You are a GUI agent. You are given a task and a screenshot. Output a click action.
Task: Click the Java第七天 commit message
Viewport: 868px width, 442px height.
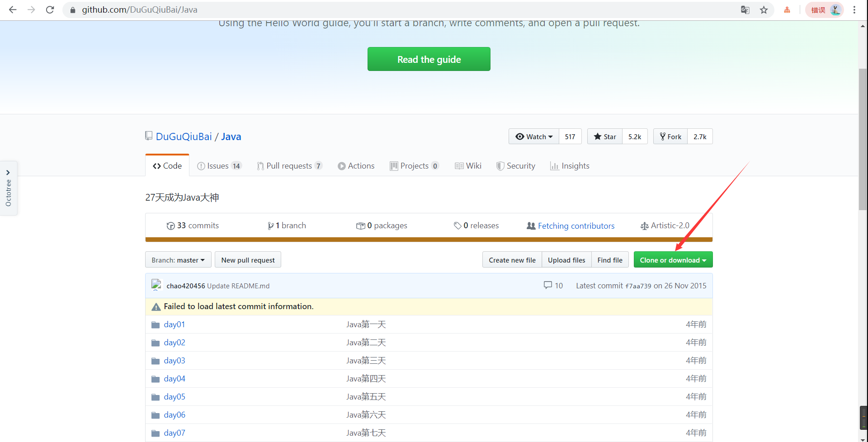pyautogui.click(x=366, y=433)
